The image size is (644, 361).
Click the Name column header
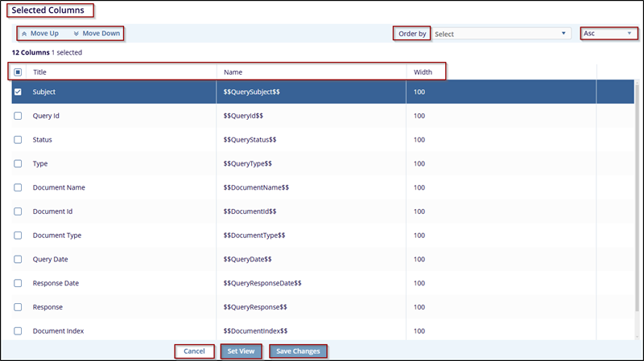point(233,72)
